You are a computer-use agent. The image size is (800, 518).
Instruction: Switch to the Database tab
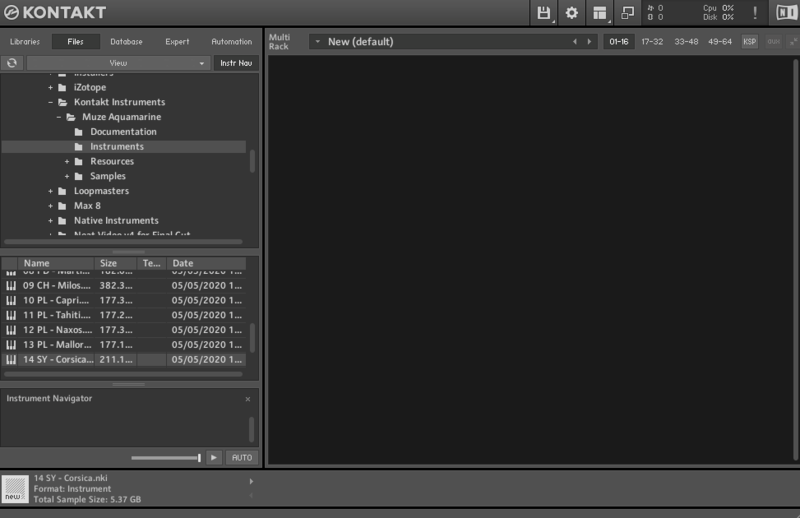coord(127,42)
